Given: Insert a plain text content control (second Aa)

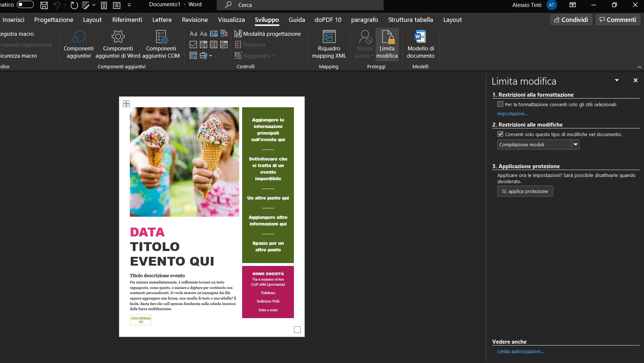Looking at the screenshot, I should click(x=203, y=34).
